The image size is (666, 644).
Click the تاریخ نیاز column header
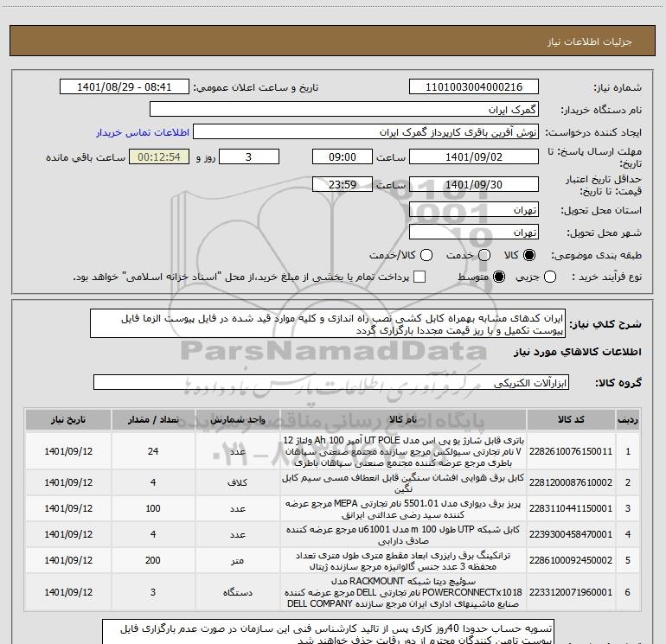tap(68, 419)
